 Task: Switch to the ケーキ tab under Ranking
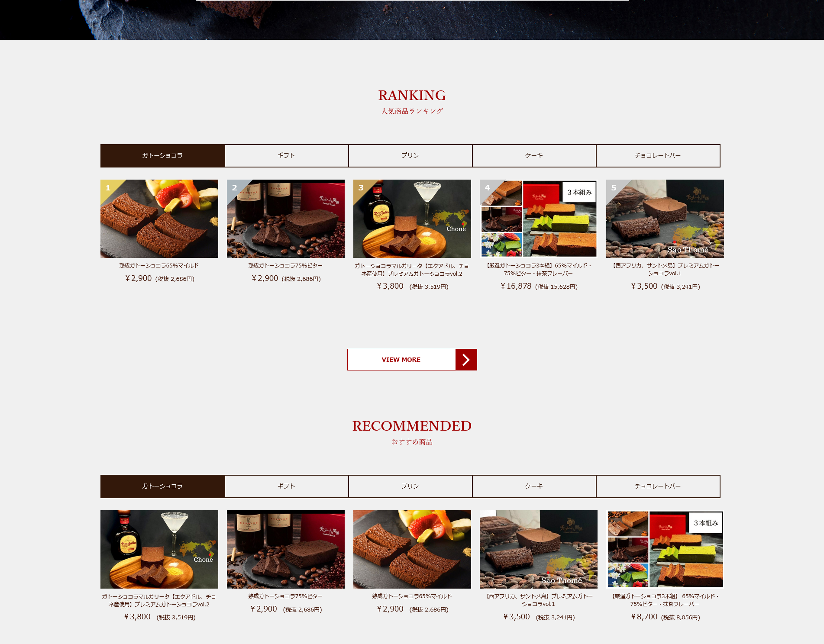pos(534,155)
